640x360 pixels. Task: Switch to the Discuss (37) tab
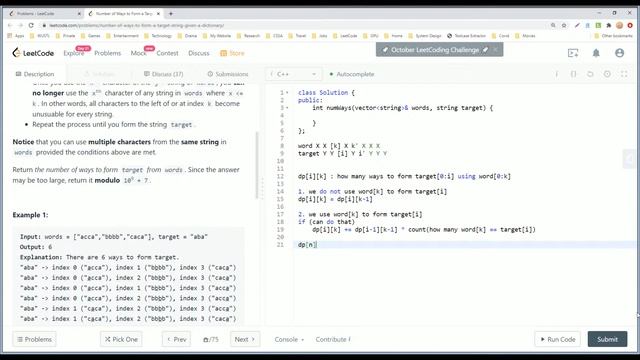pos(164,74)
